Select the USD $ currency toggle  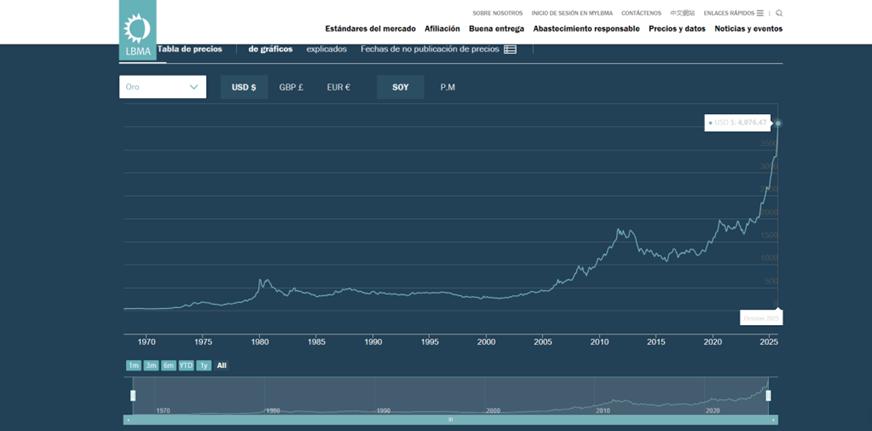[x=243, y=87]
